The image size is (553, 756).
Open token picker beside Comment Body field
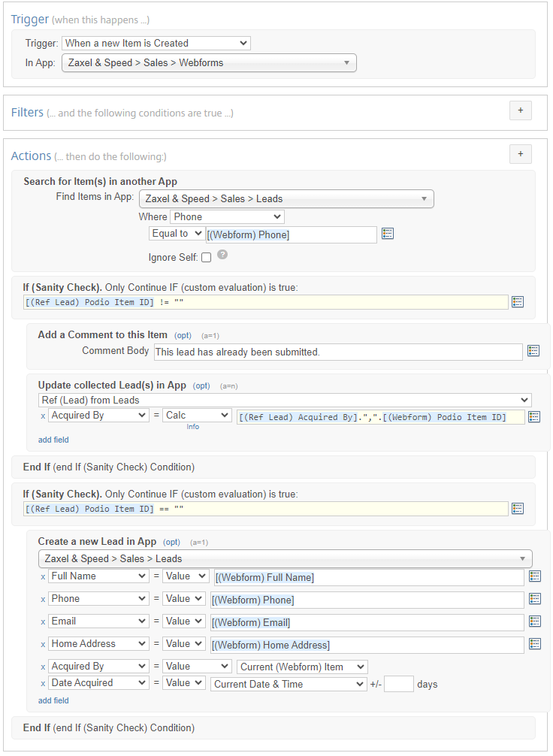(533, 350)
